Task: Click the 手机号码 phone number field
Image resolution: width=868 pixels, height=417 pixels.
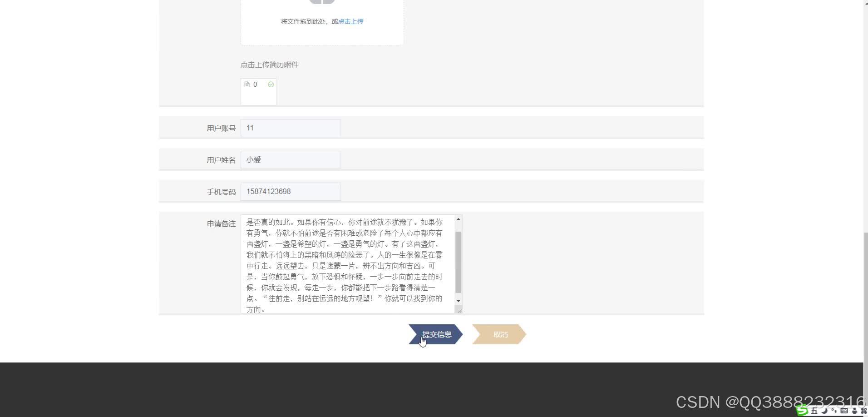Action: coord(291,191)
